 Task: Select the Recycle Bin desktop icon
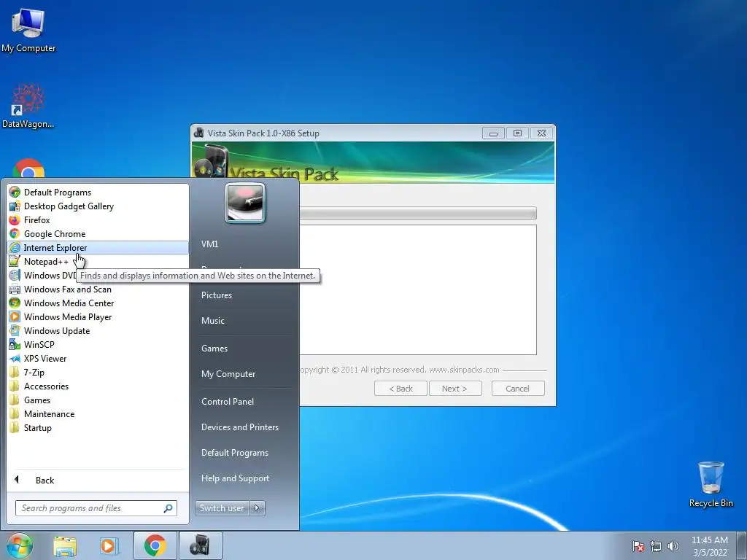point(711,484)
